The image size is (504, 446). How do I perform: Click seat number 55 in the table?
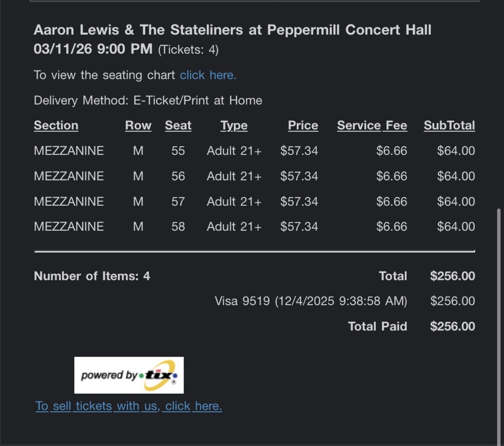178,151
